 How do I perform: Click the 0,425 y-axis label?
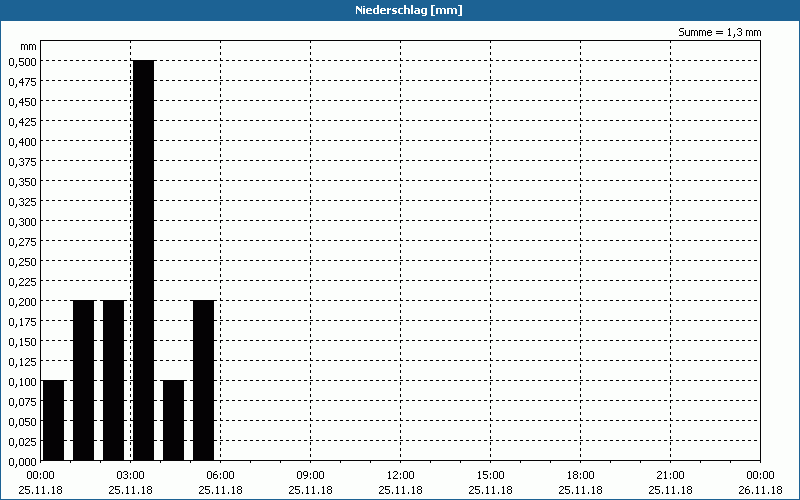(x=22, y=121)
